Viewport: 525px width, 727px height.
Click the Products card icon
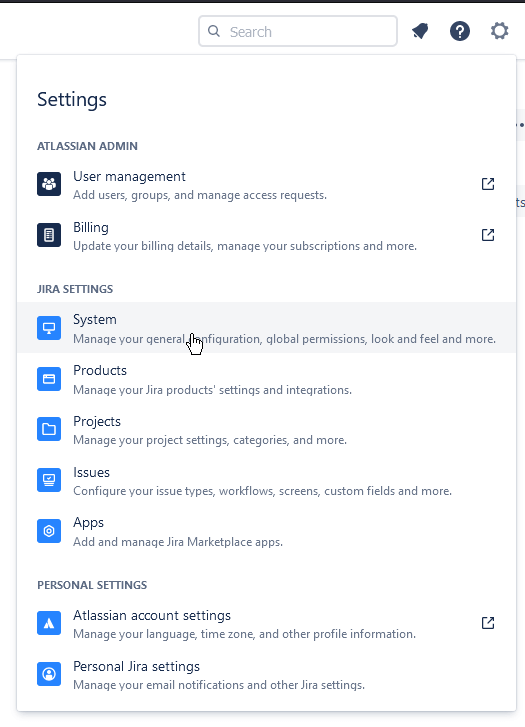click(x=49, y=379)
